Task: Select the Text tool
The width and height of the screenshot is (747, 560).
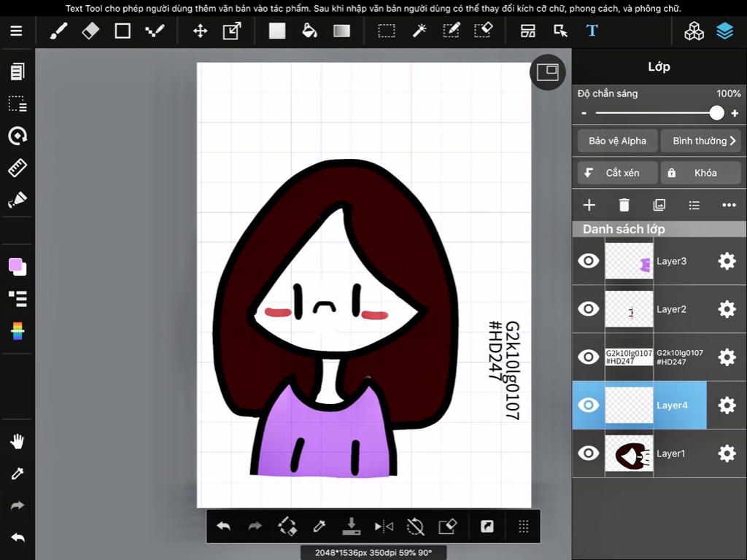Action: (x=592, y=31)
